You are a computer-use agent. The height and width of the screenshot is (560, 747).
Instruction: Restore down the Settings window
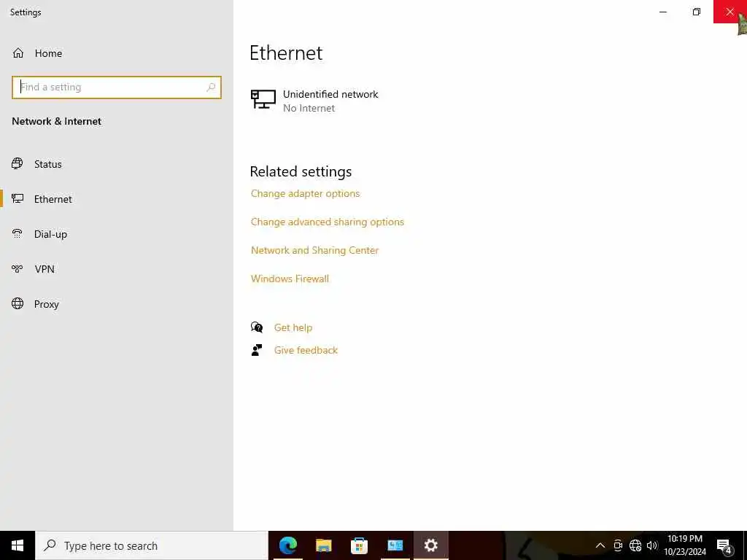(x=697, y=12)
